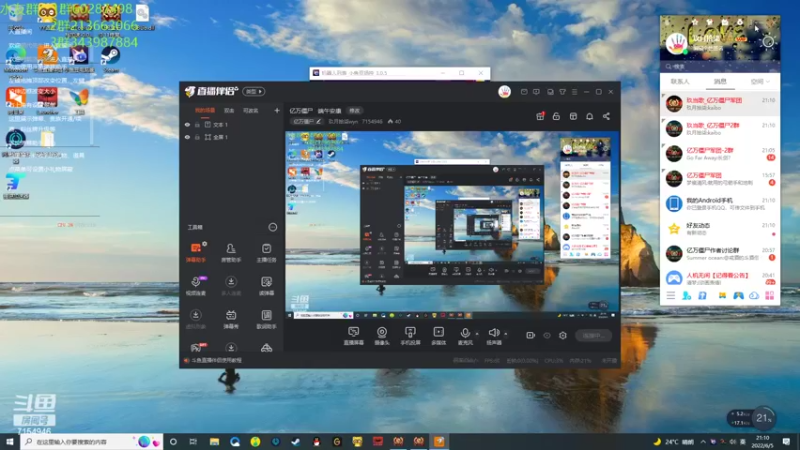Collapse the 工具箱 toolbox panel
800x450 pixels.
272,227
